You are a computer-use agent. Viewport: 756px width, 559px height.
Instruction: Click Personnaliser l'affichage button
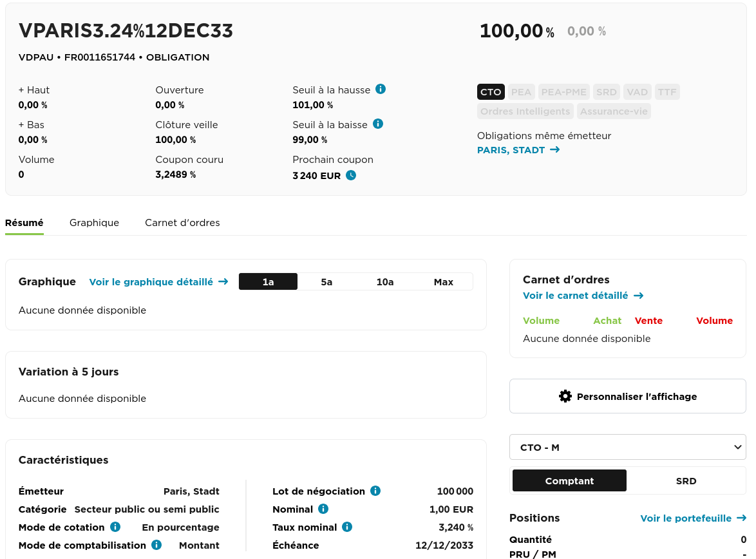coord(627,396)
